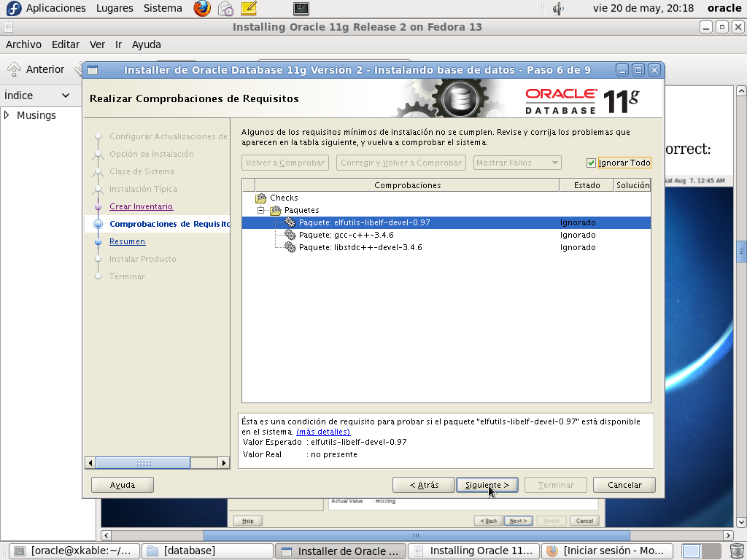Click help window vertical scrollbar up arrow
The image size is (747, 560).
point(741,90)
